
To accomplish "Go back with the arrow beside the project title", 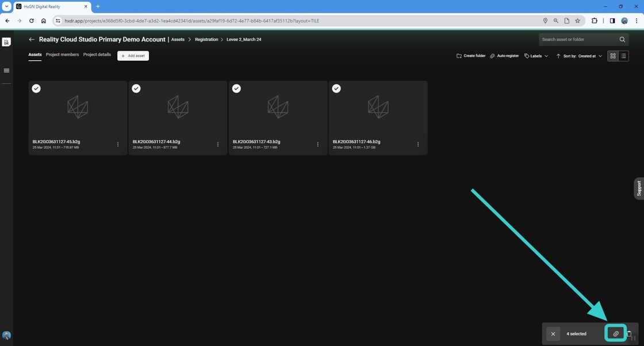I will pos(32,40).
